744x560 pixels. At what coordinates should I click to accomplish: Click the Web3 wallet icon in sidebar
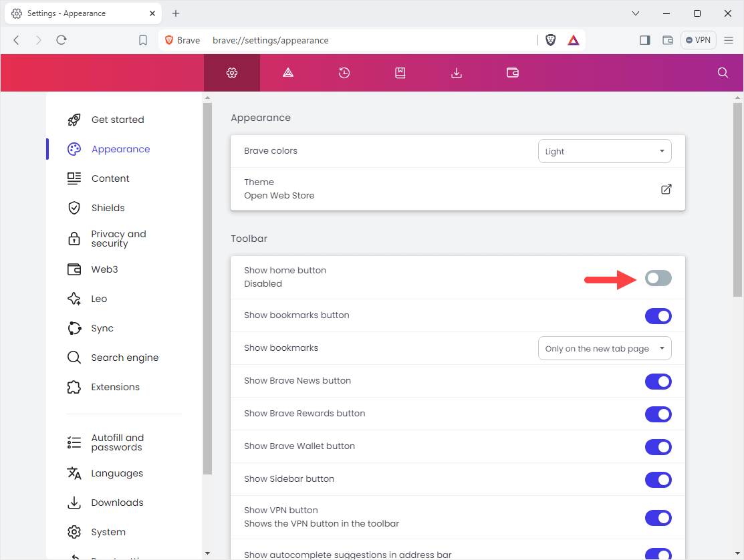[74, 269]
